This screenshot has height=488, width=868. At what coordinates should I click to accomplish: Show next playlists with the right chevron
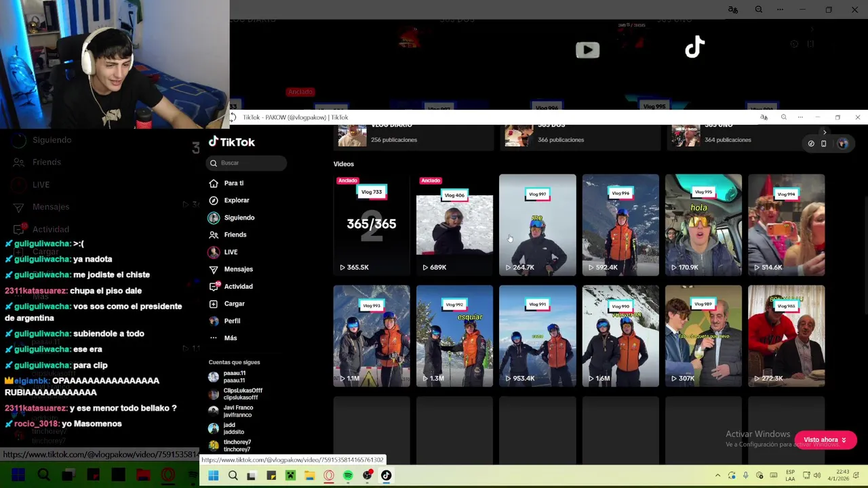(825, 133)
